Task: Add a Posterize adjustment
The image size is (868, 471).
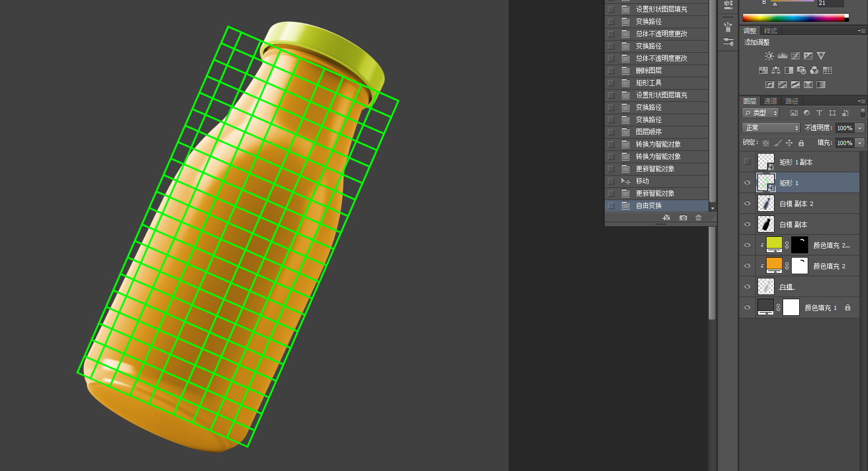Action: pyautogui.click(x=783, y=84)
